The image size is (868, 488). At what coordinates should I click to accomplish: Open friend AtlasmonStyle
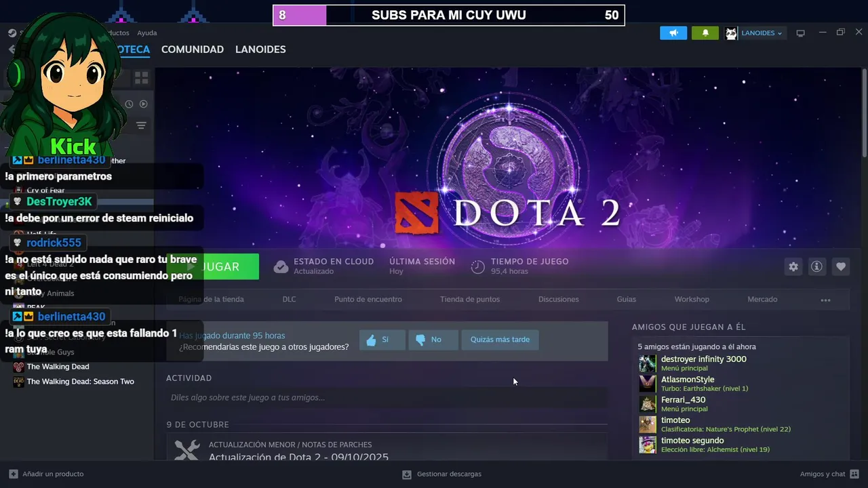click(688, 380)
